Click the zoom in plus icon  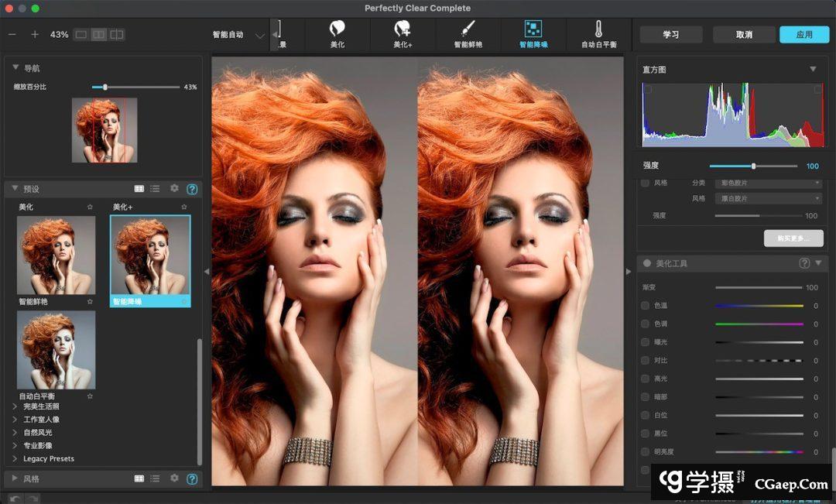click(x=35, y=35)
